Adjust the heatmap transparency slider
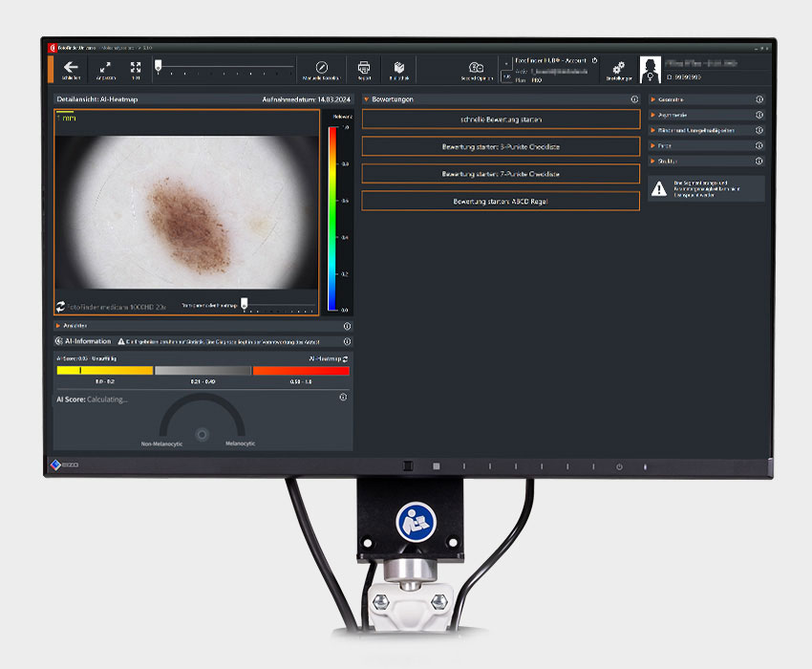Screen dimensions: 812x669 click(245, 303)
